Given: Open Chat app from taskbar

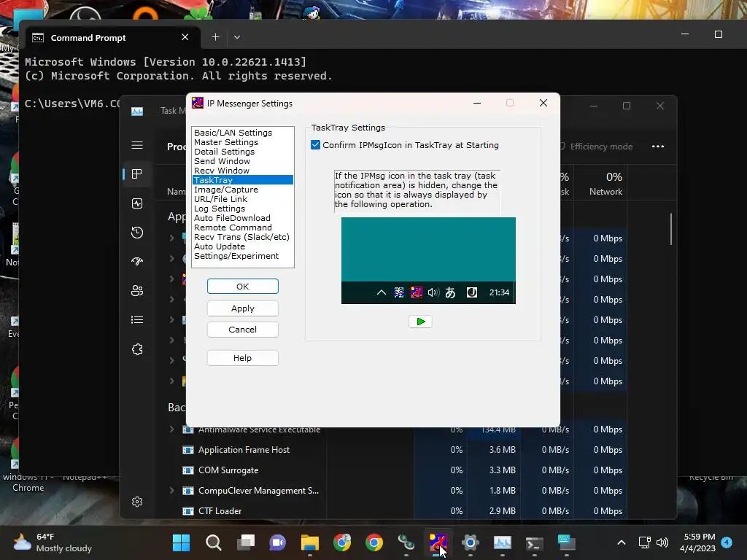Looking at the screenshot, I should pos(278,542).
